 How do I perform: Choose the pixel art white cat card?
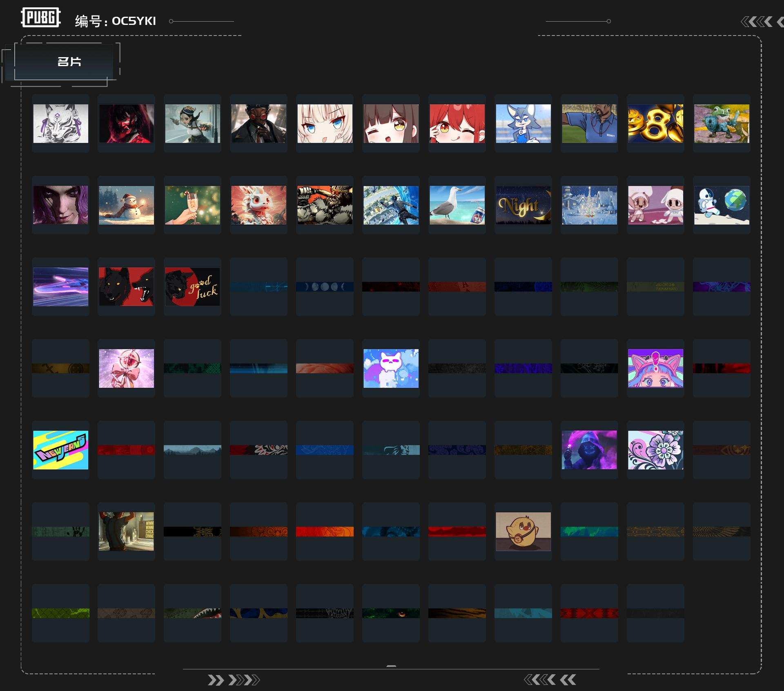391,368
